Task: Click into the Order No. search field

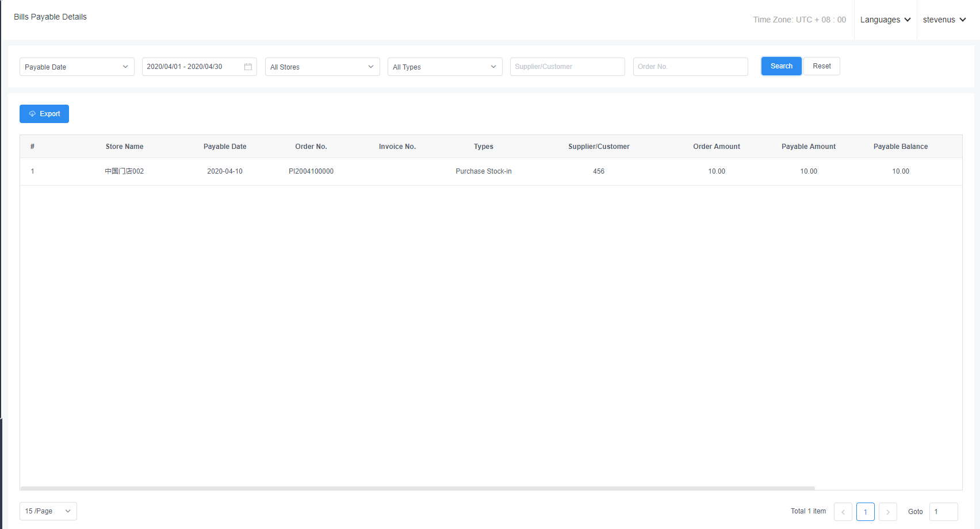Action: [x=690, y=67]
